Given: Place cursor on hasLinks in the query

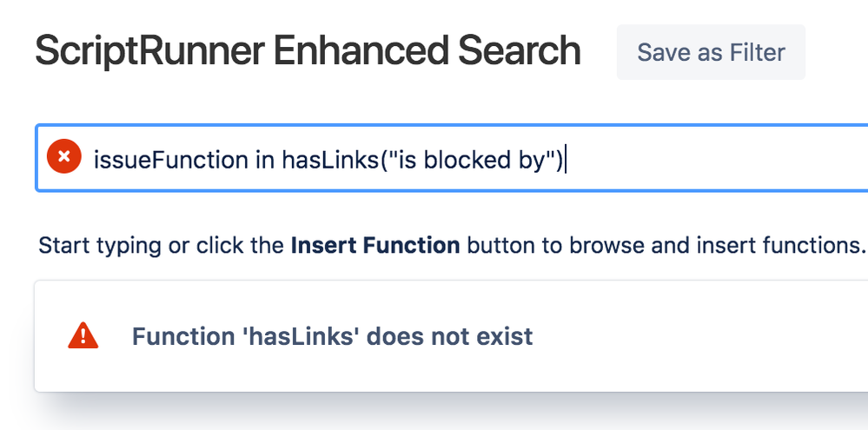Looking at the screenshot, I should pyautogui.click(x=330, y=160).
